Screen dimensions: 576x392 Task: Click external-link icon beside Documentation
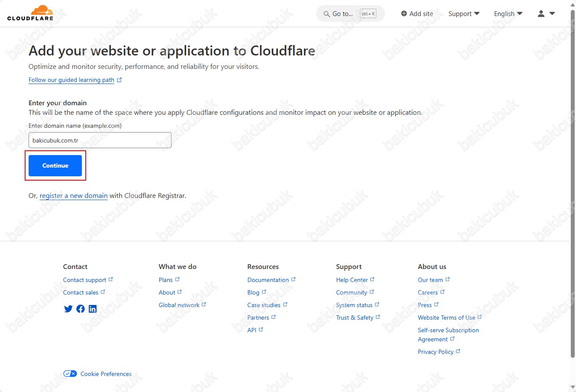[x=293, y=279]
